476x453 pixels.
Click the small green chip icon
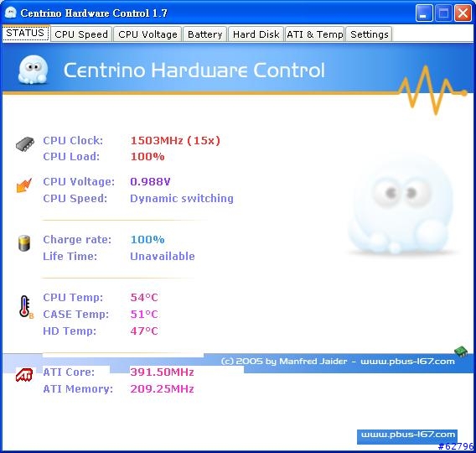(461, 351)
